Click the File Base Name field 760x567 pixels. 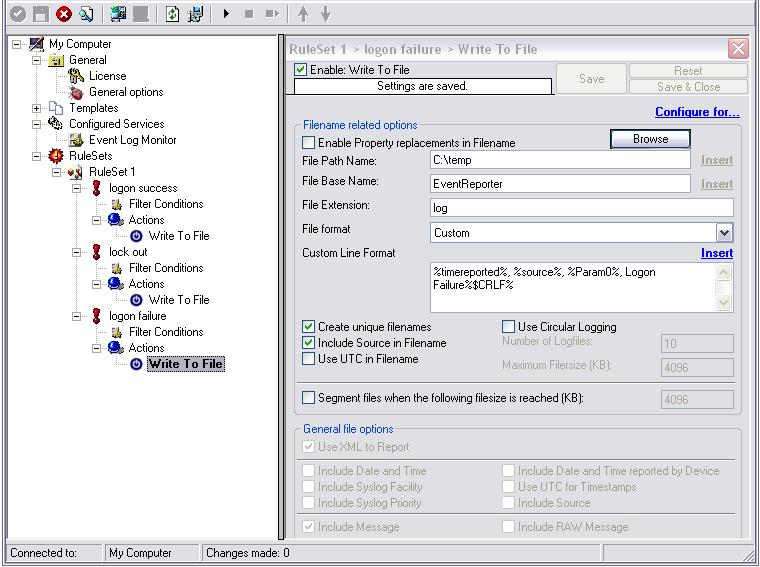560,184
